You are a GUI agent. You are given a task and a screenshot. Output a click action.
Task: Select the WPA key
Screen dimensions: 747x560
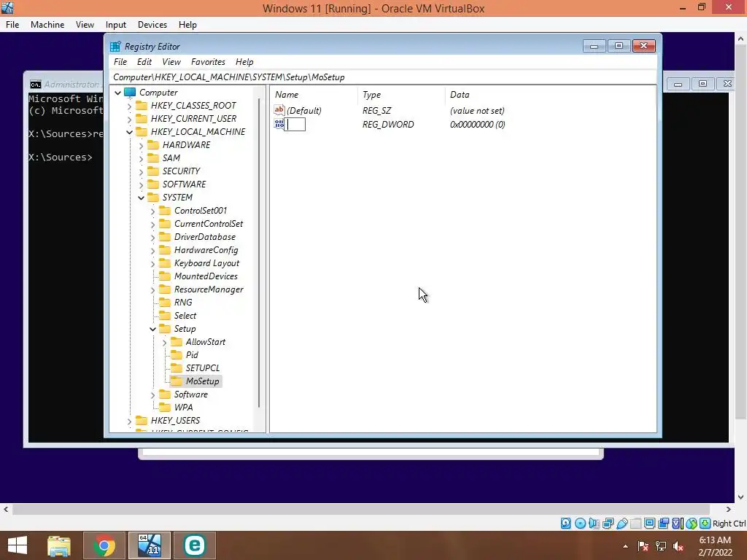click(183, 408)
